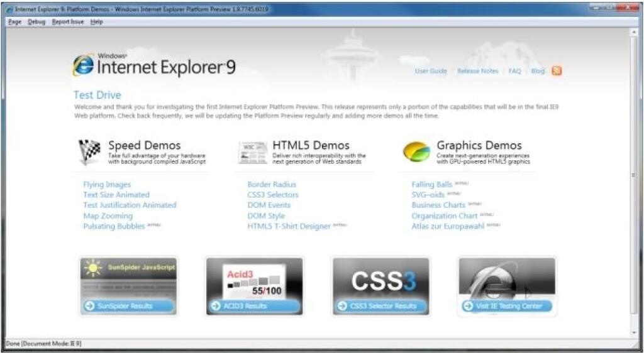Open the Map Zooming demo
This screenshot has width=644, height=353.
[x=108, y=215]
